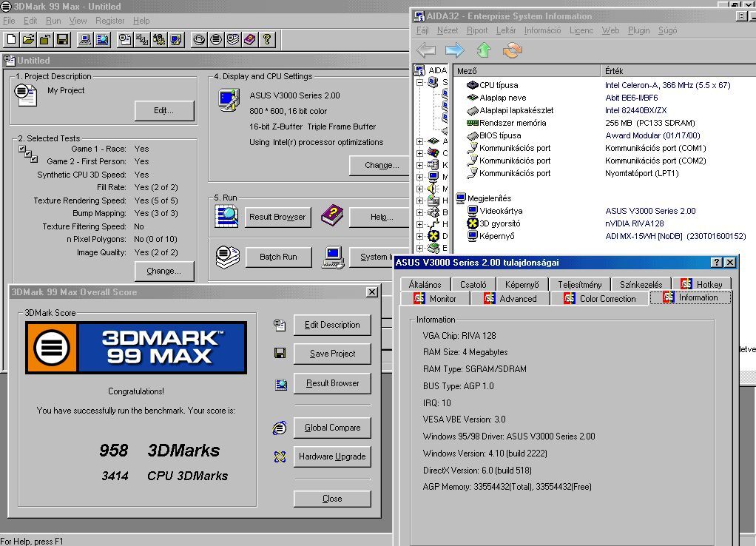Click the Mező column header in AIDA32
Viewport: 756px width, 546px height.
tap(527, 71)
